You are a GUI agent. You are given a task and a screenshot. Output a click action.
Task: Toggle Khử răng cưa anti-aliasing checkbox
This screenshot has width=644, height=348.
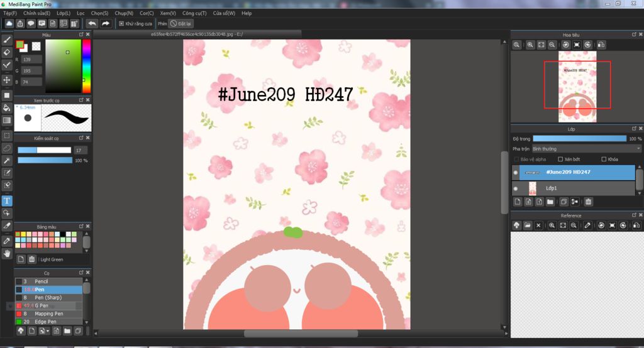point(121,24)
